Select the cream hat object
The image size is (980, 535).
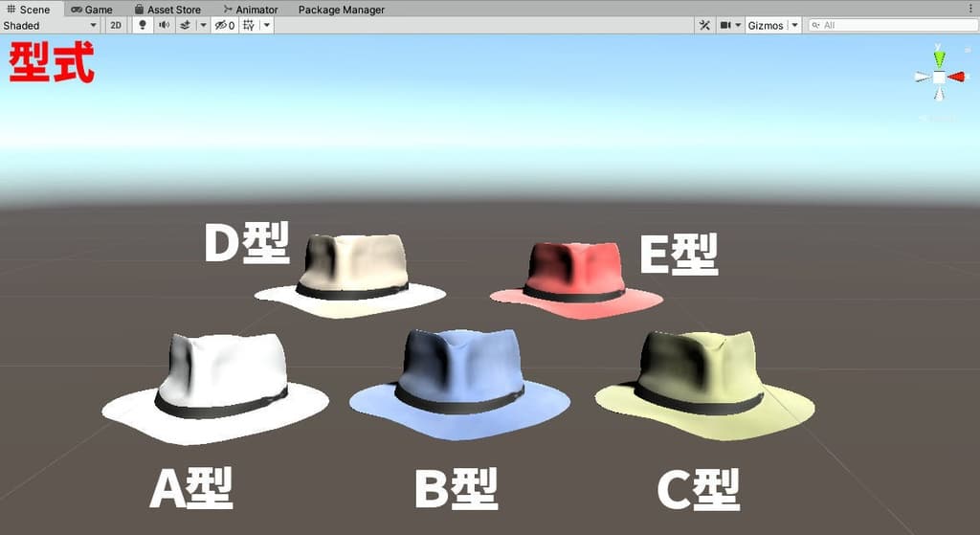(x=350, y=277)
